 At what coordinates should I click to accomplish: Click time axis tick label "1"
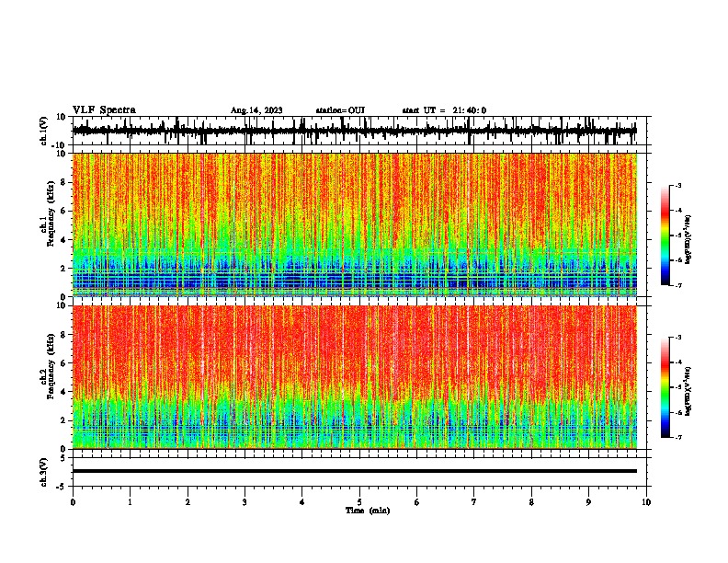pos(130,502)
